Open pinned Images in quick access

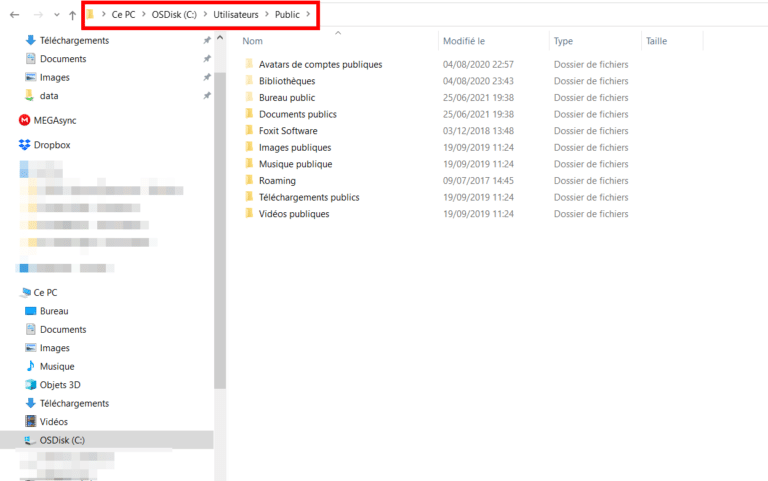[x=55, y=77]
